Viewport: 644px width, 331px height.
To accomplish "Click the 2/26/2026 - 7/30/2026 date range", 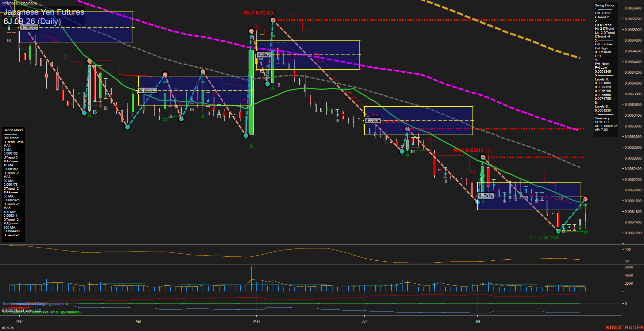I will click(x=19, y=4).
